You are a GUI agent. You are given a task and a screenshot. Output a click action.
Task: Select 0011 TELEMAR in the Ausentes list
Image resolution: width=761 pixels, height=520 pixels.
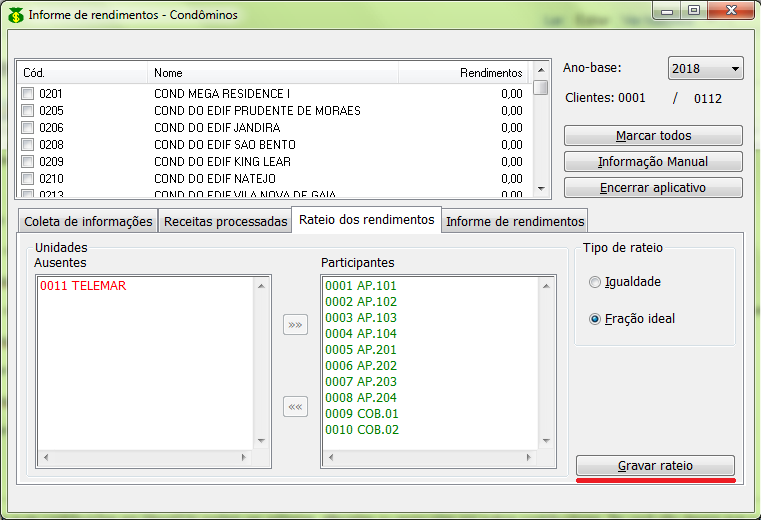click(x=83, y=286)
